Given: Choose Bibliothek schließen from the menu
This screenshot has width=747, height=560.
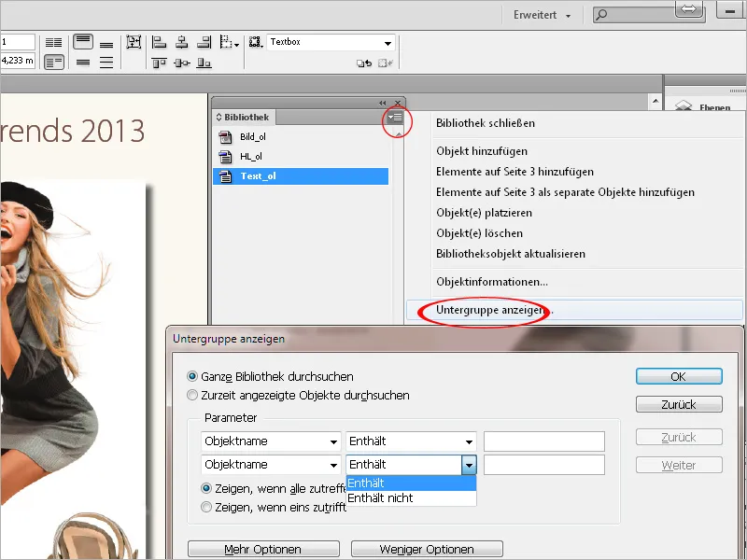Looking at the screenshot, I should click(486, 123).
